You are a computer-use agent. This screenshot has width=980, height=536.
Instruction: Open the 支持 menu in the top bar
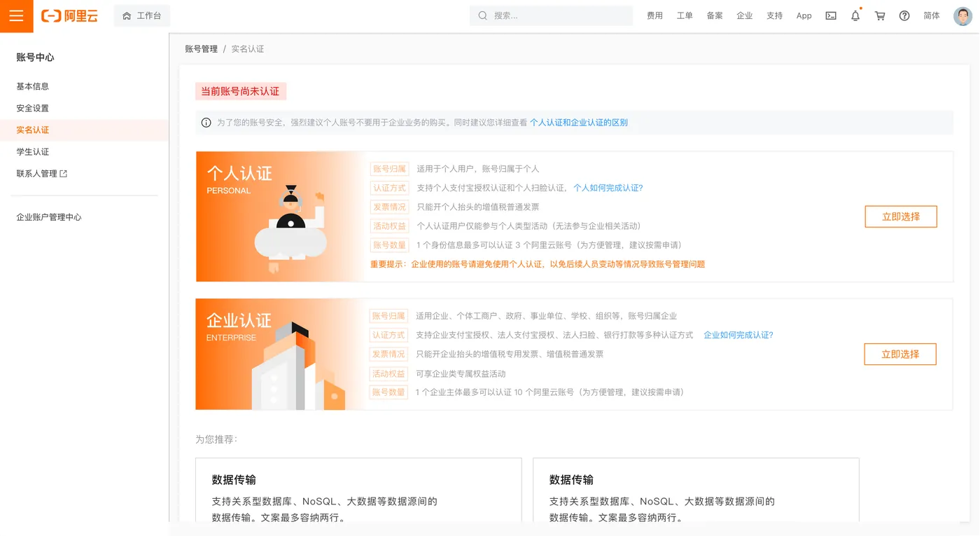click(x=774, y=15)
